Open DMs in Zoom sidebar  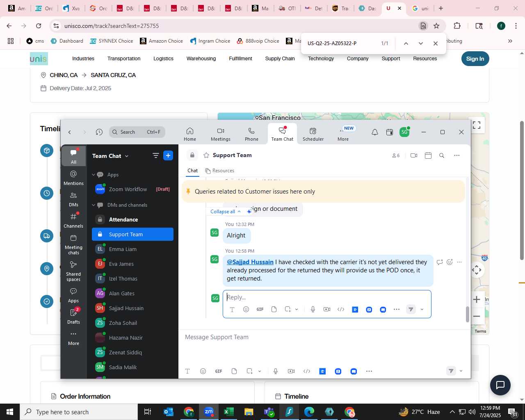click(73, 199)
